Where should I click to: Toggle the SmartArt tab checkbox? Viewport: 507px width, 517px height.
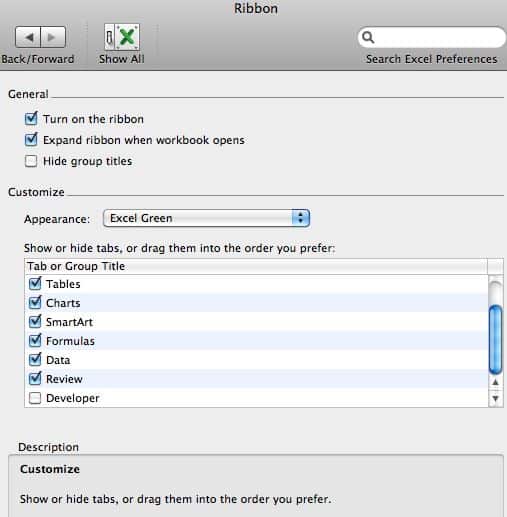(x=35, y=321)
